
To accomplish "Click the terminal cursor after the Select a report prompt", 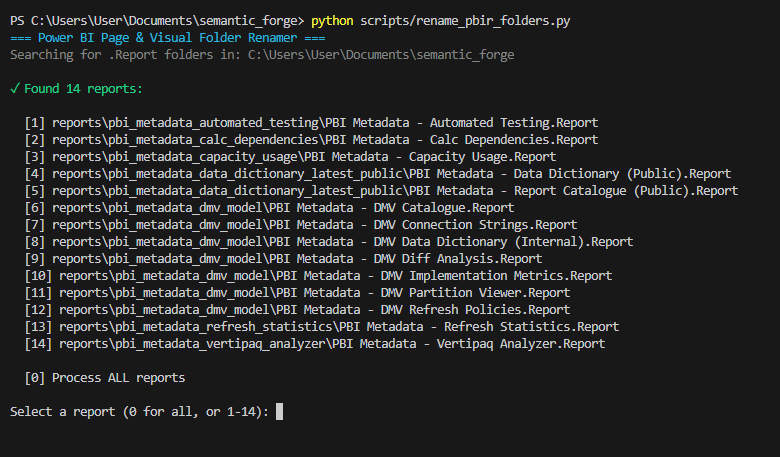I will tap(280, 412).
